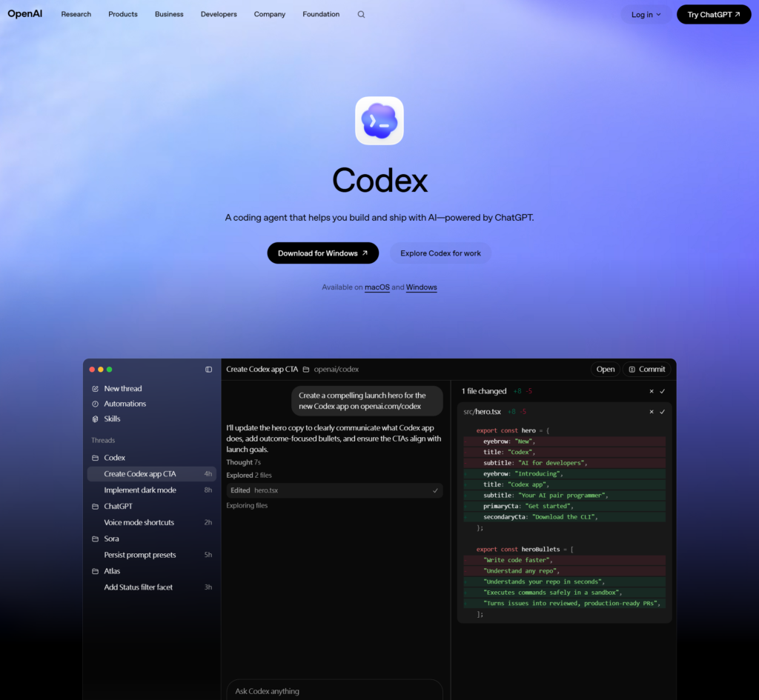Screen dimensions: 759x700
Task: Open Persist prompt presets thread
Action: point(151,555)
